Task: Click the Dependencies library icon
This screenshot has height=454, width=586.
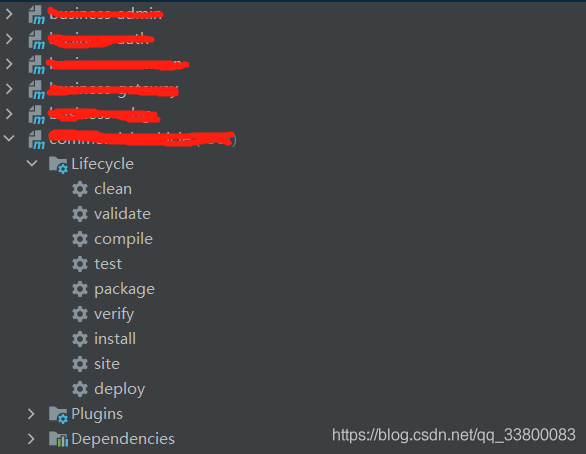Action: [58, 439]
